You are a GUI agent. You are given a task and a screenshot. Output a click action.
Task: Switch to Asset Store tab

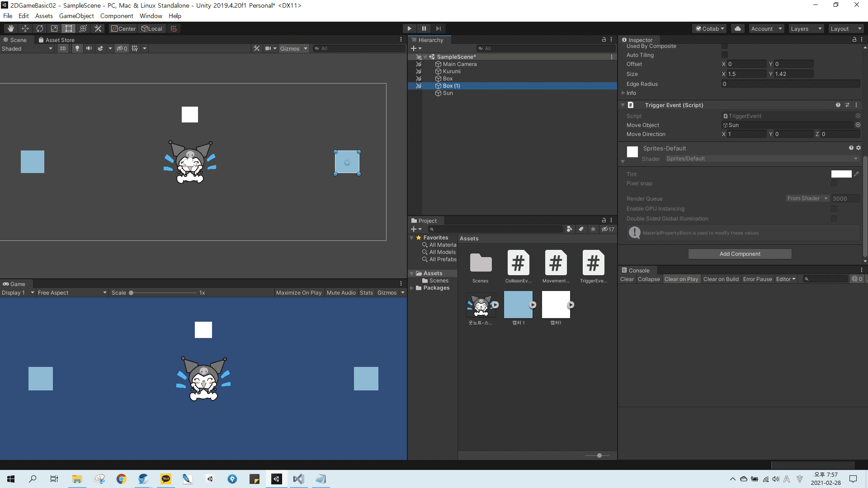coord(57,40)
